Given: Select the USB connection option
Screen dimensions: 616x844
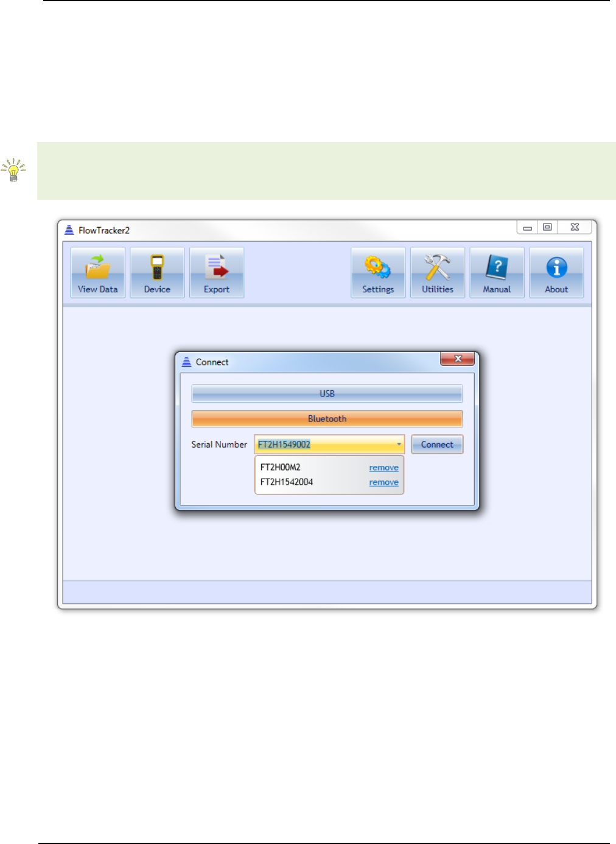Looking at the screenshot, I should click(327, 393).
